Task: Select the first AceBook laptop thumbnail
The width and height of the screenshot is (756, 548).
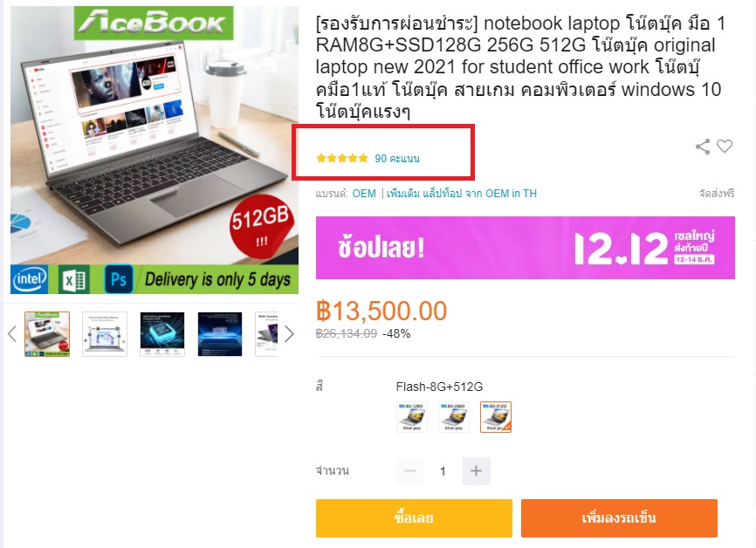Action: pyautogui.click(x=47, y=334)
